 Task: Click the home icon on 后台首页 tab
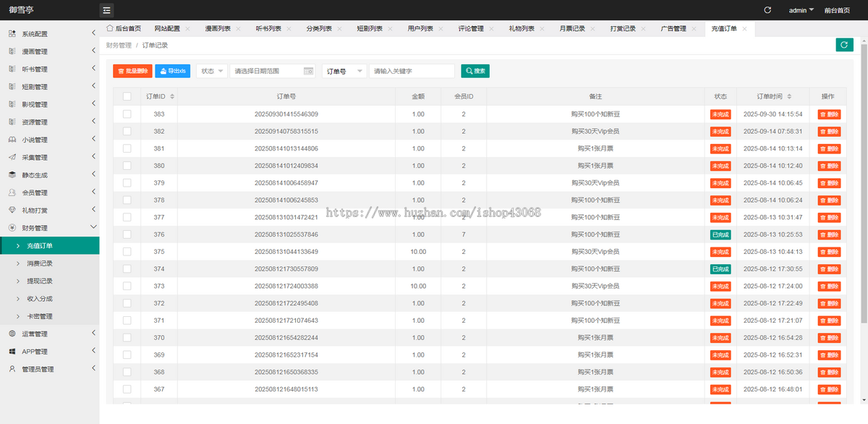(110, 28)
